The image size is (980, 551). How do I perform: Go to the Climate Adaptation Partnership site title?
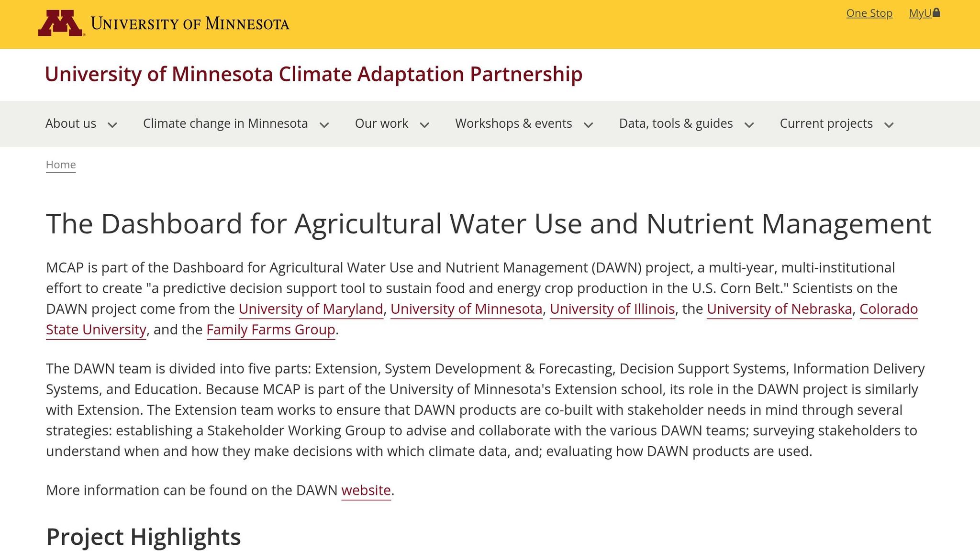coord(313,74)
